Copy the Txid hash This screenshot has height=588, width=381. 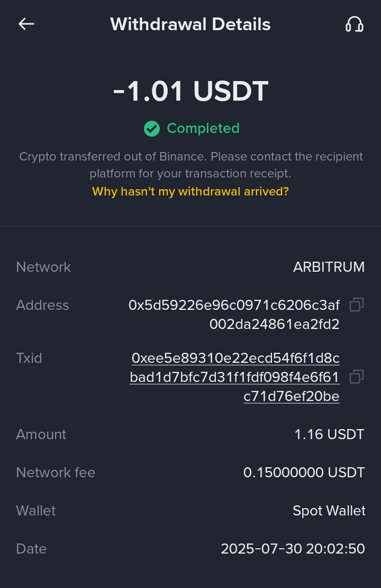click(357, 377)
